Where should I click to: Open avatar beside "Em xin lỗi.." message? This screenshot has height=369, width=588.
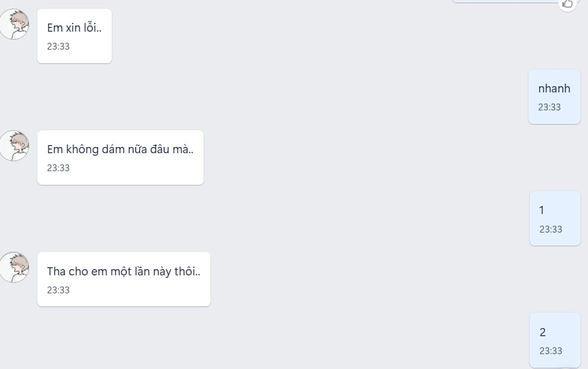(14, 25)
